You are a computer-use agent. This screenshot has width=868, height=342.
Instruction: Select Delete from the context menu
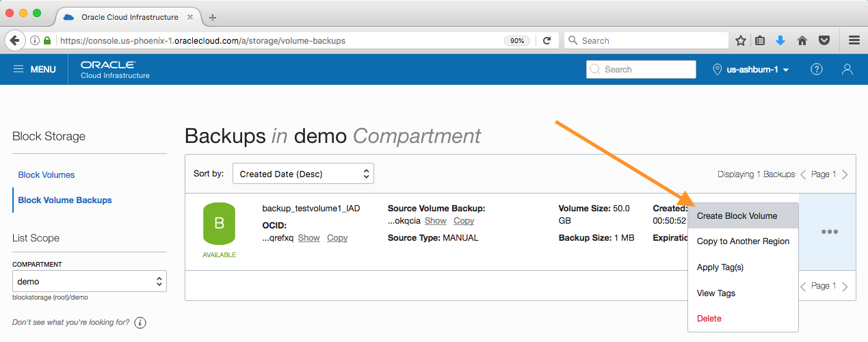(x=709, y=319)
